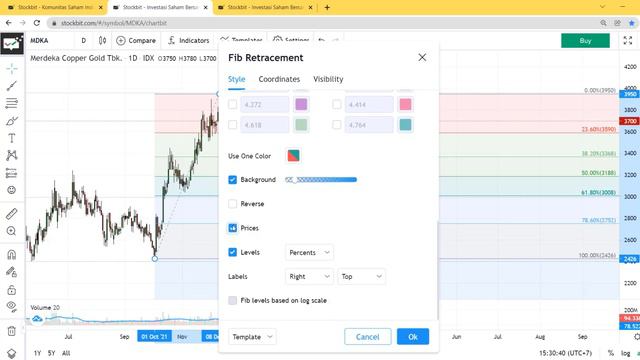The image size is (640, 360).
Task: Open the Use One Color swatch
Action: click(293, 156)
